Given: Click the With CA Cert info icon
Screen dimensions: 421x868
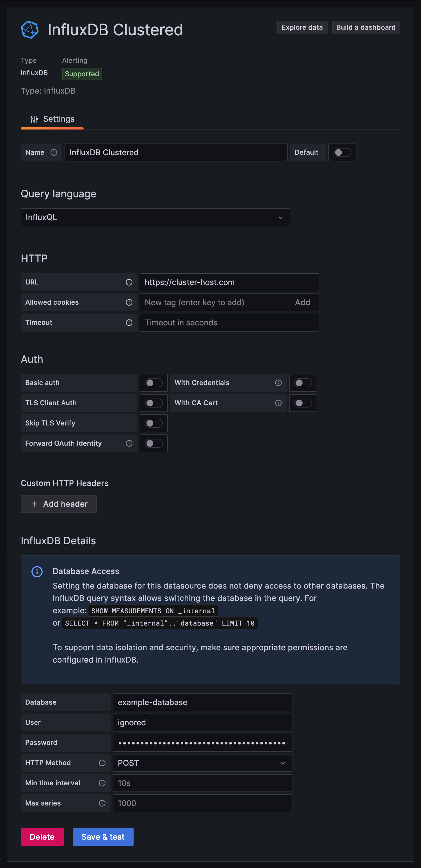Looking at the screenshot, I should pos(278,403).
